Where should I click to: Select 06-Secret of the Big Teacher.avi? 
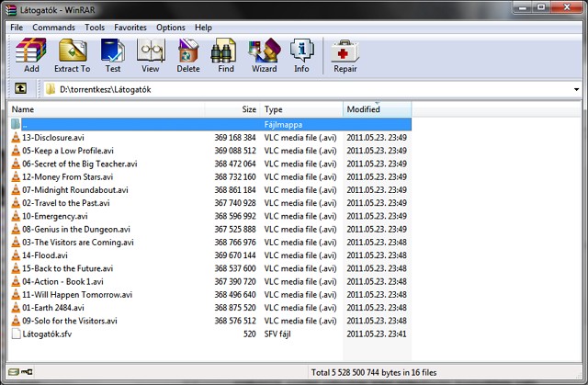80,164
